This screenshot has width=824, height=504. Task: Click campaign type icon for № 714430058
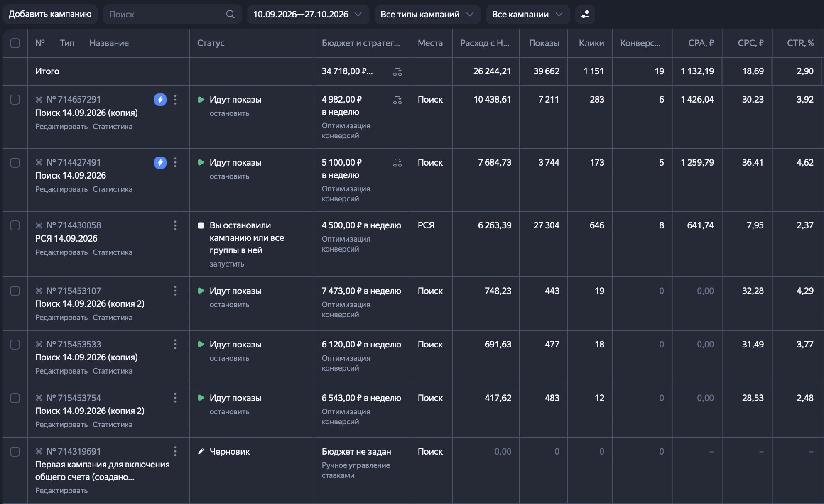coord(39,225)
